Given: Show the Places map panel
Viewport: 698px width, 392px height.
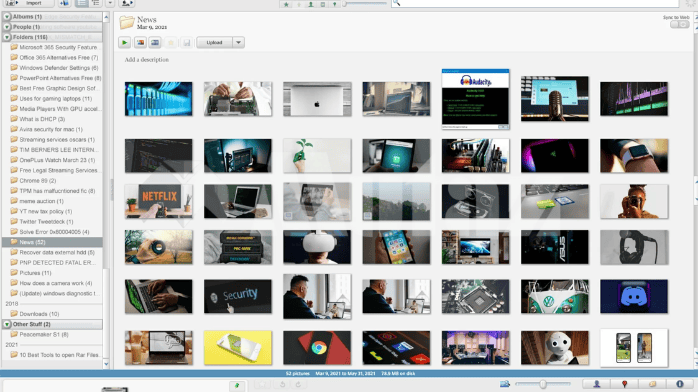Looking at the screenshot, I should pos(624,384).
